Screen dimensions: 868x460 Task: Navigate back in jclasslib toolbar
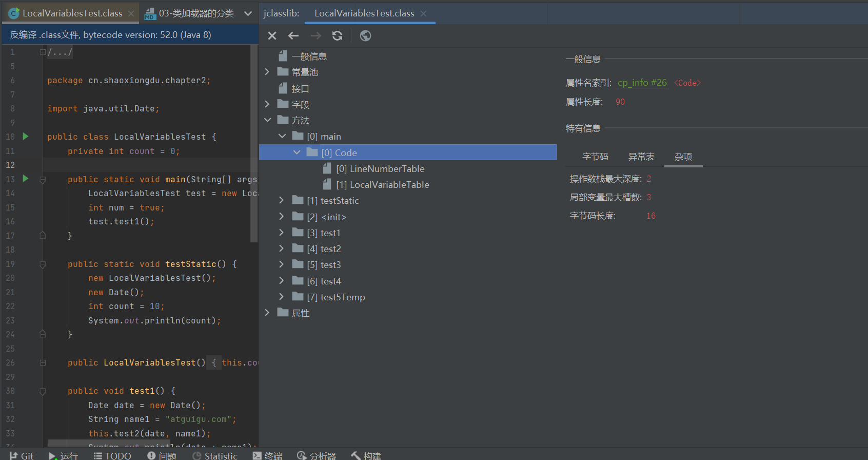tap(293, 35)
